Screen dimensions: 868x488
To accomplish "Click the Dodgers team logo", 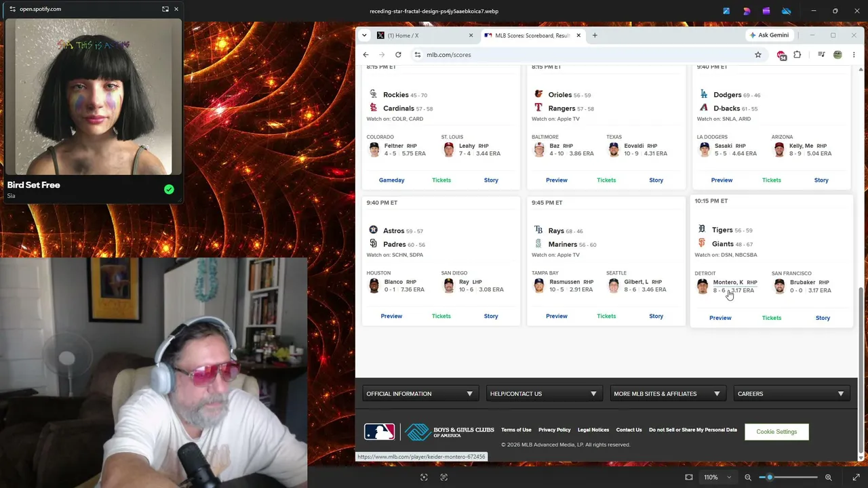I will pyautogui.click(x=704, y=94).
